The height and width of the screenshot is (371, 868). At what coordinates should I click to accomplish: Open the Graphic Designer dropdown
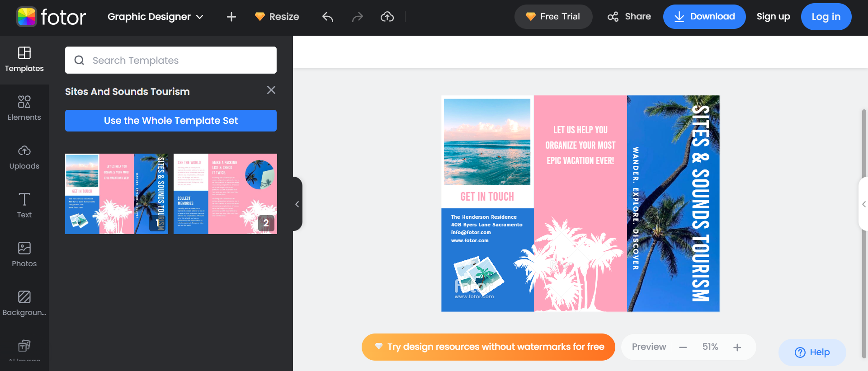click(x=156, y=17)
